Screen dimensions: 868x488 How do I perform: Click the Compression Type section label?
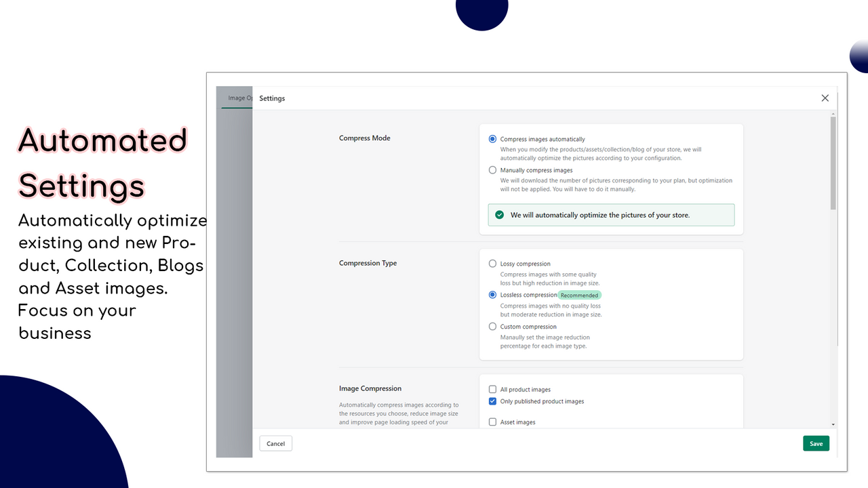click(x=368, y=263)
